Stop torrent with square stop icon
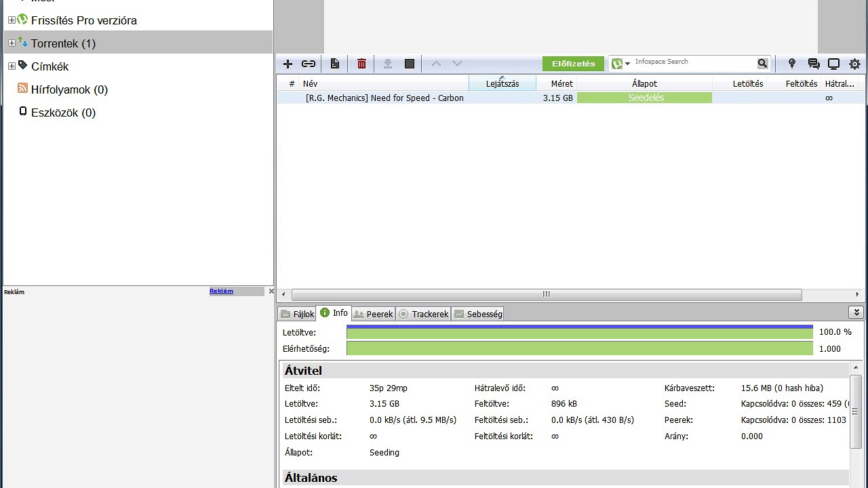The image size is (868, 488). click(410, 64)
